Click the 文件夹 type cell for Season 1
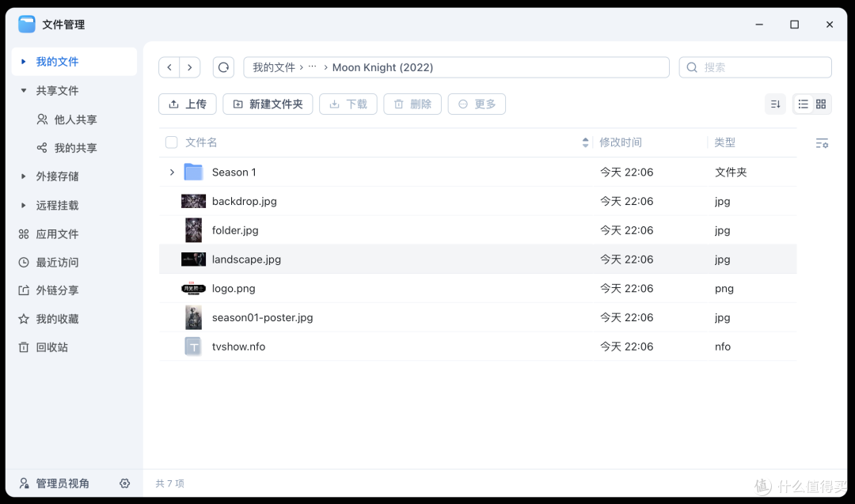Screen dimensions: 855x504 731,172
